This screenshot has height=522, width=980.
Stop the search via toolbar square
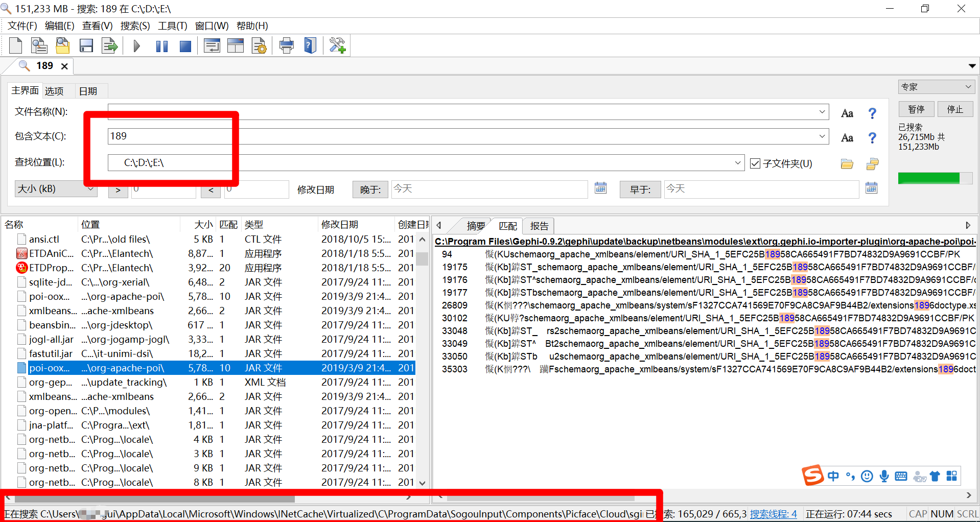(185, 46)
